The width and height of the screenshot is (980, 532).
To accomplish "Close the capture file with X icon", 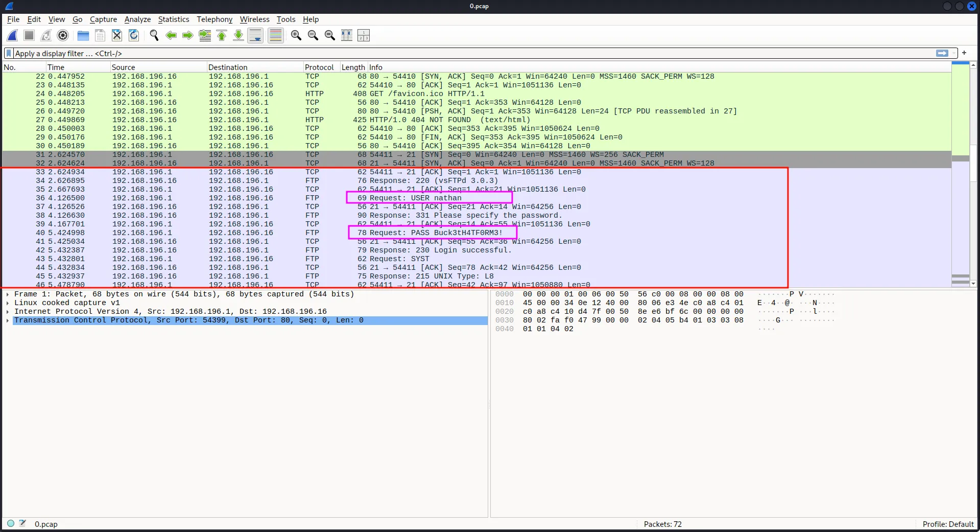I will (117, 35).
